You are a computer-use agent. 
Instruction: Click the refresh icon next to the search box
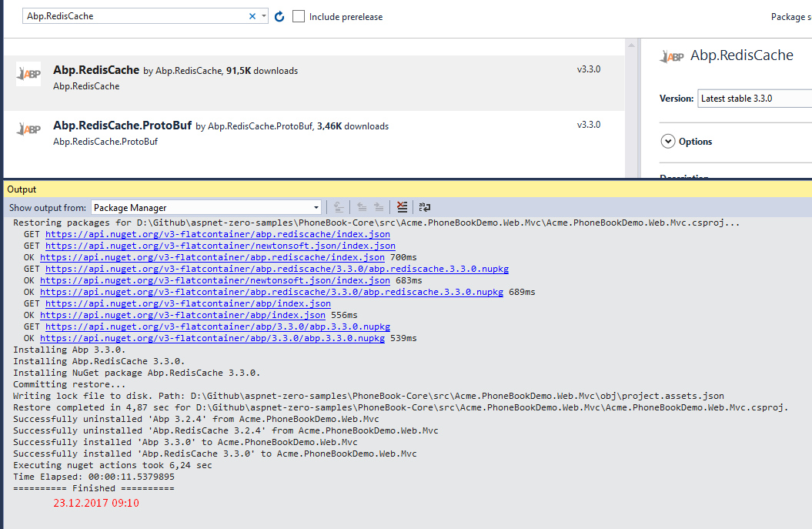point(279,15)
